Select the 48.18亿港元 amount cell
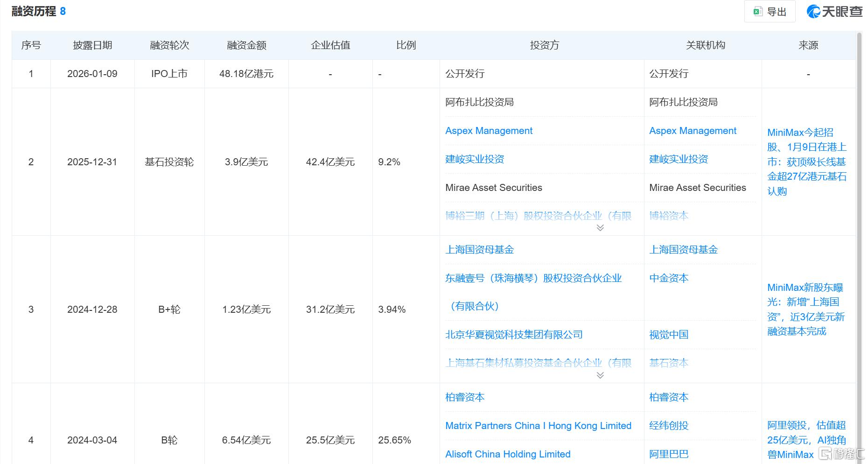The width and height of the screenshot is (868, 464). [x=246, y=74]
